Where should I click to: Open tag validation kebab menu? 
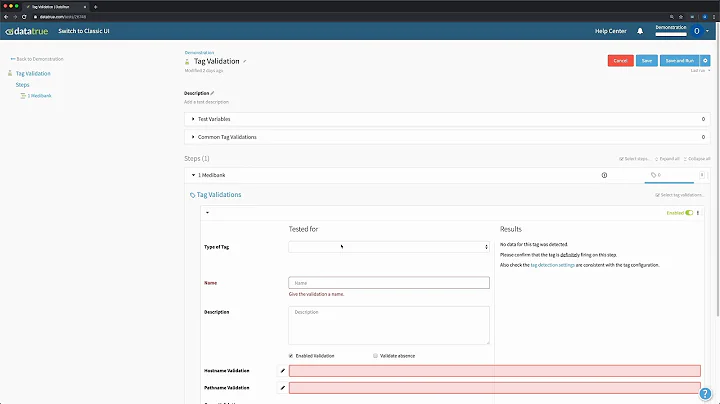pyautogui.click(x=698, y=213)
